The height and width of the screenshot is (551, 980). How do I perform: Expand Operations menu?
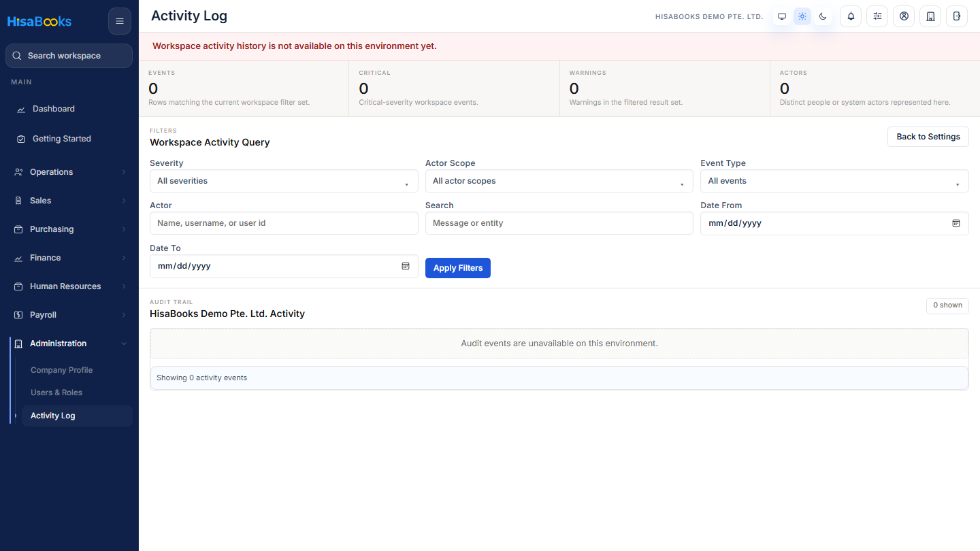pyautogui.click(x=69, y=172)
